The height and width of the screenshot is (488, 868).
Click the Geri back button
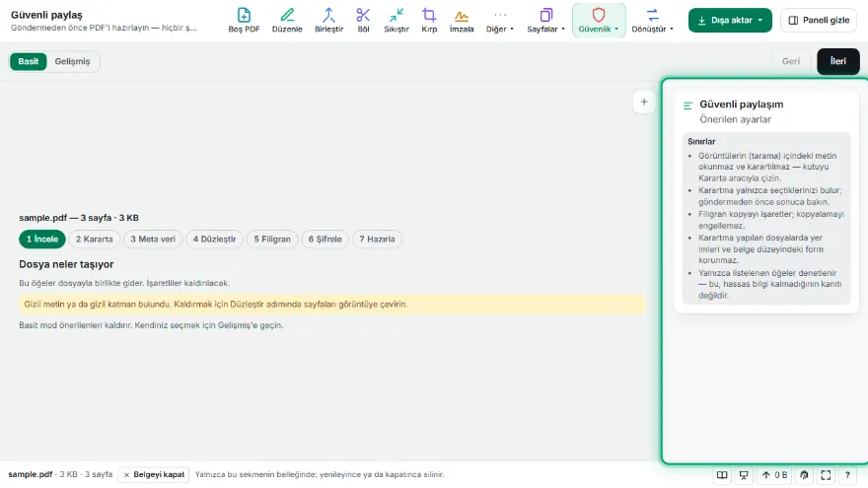pos(790,61)
